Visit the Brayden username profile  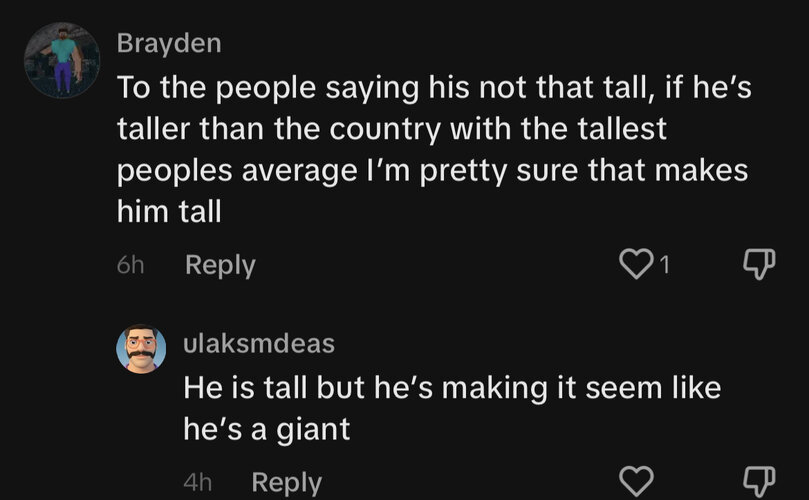[x=169, y=43]
